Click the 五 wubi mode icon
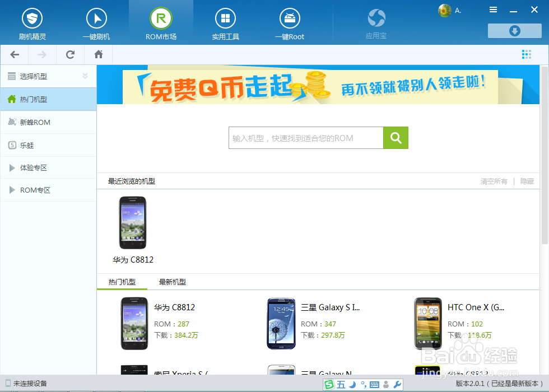Screen dimensions: 549x392 tap(341, 385)
